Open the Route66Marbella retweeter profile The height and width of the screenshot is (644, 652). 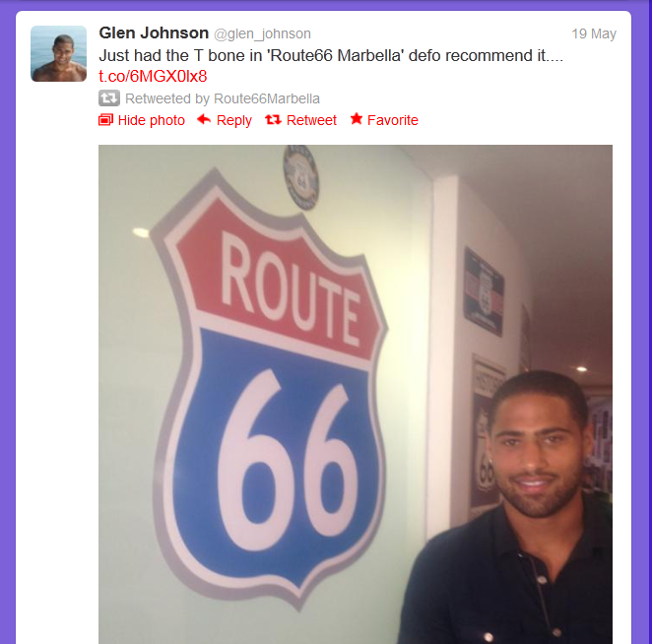[x=267, y=98]
